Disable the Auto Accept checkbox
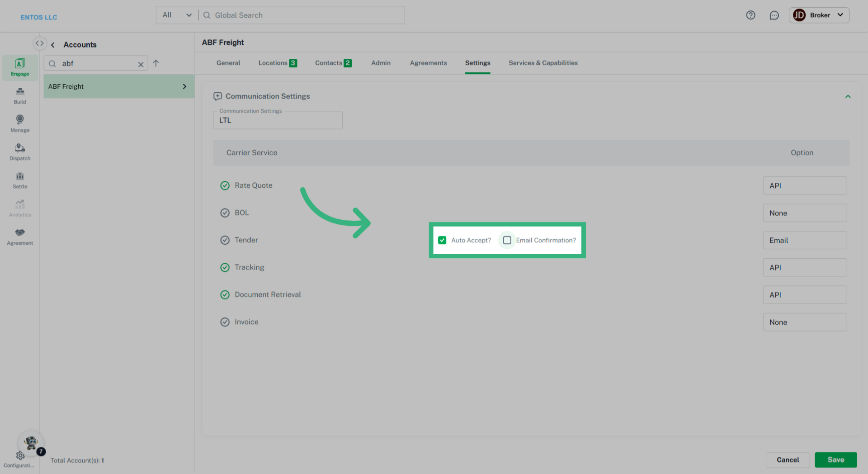This screenshot has height=474, width=868. [x=442, y=240]
